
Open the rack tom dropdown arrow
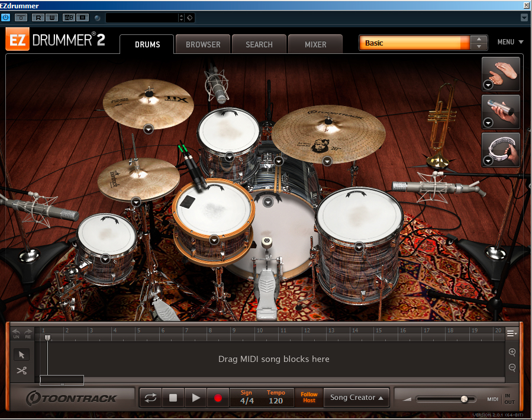point(230,157)
